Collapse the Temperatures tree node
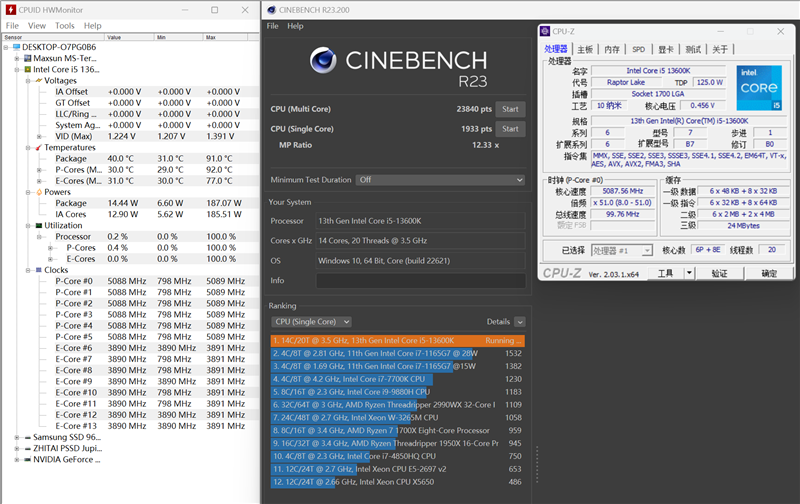Image resolution: width=800 pixels, height=504 pixels. 28,147
